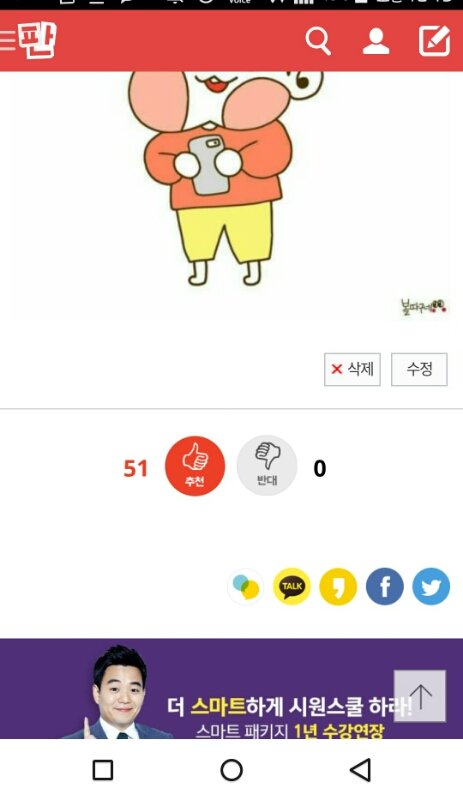Delete the post with 삭제 button
The image size is (463, 800).
[352, 369]
